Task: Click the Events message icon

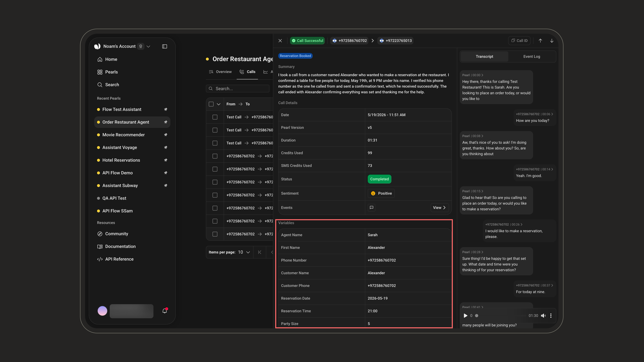Action: [x=372, y=208]
